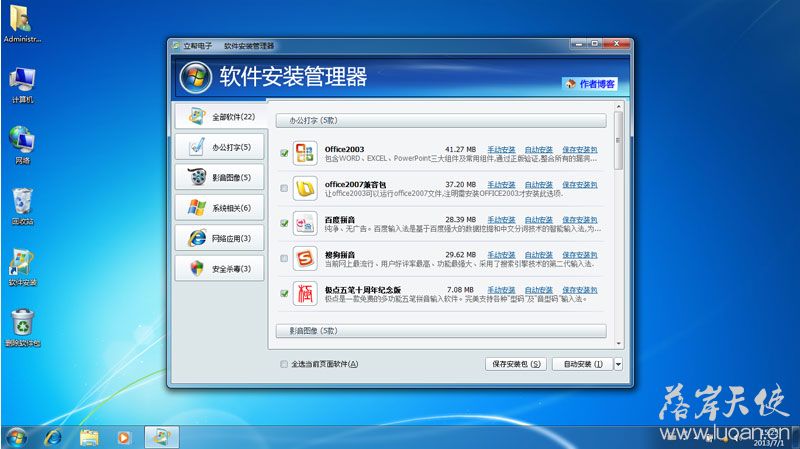The image size is (800, 449).
Task: Launch Internet Explorer from taskbar
Action: pyautogui.click(x=53, y=437)
